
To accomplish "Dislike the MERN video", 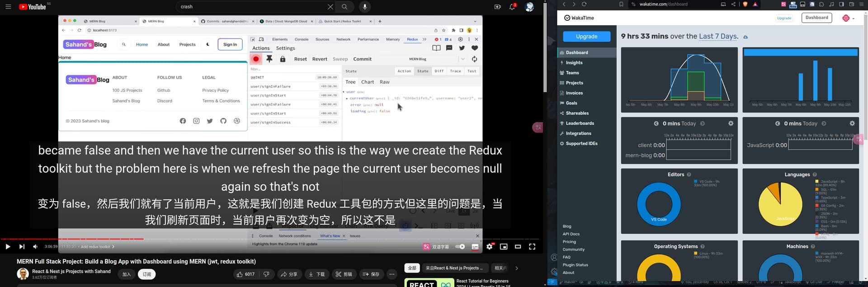I will point(266,274).
